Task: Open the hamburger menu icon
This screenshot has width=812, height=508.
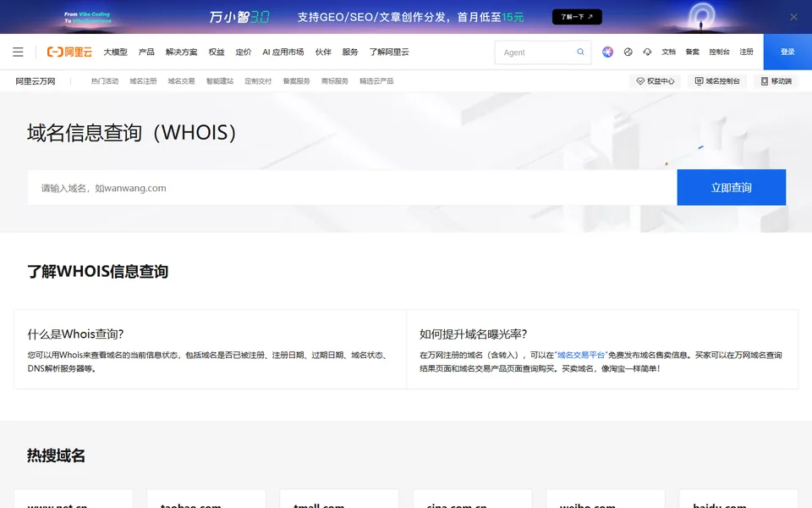Action: click(x=18, y=52)
